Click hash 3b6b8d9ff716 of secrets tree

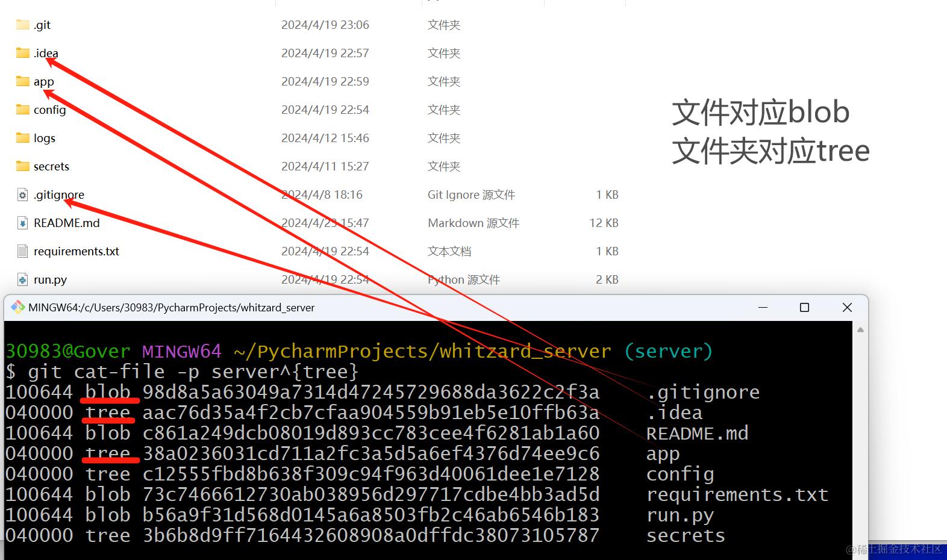(371, 535)
